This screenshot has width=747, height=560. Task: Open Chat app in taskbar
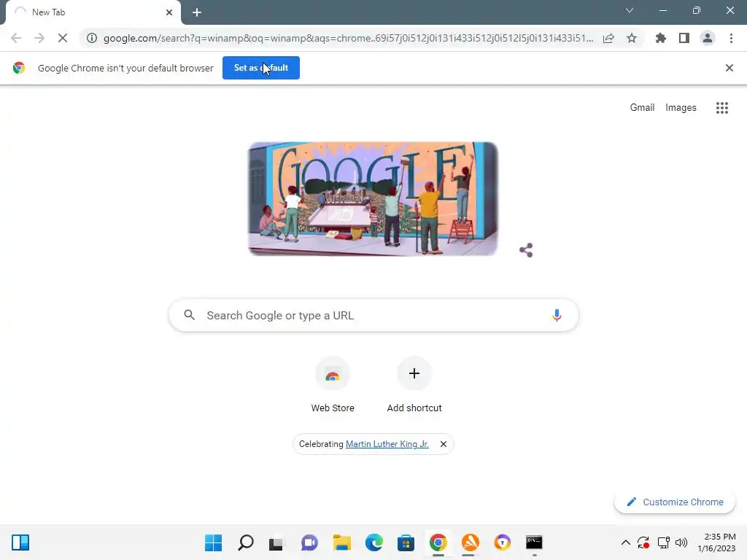pos(309,542)
